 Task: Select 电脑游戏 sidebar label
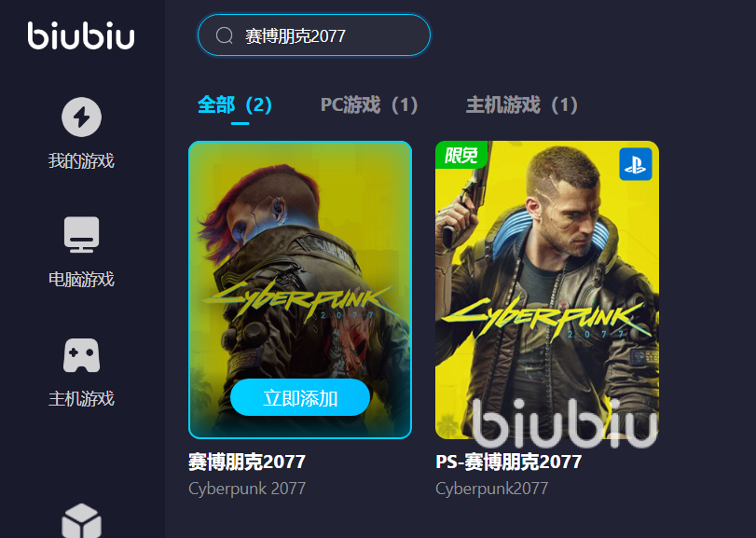coord(81,280)
